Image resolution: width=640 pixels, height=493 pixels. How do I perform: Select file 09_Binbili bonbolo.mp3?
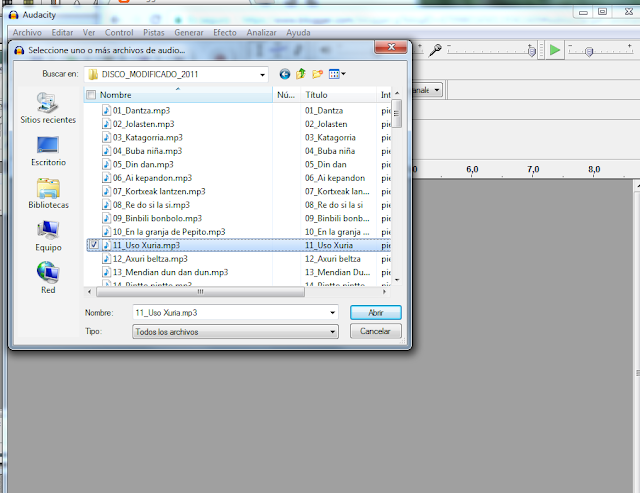pyautogui.click(x=157, y=218)
